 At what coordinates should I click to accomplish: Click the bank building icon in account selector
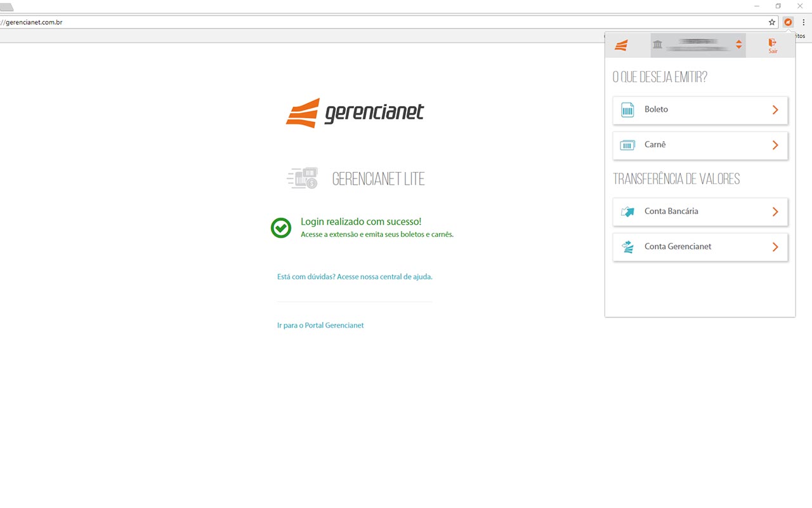657,44
